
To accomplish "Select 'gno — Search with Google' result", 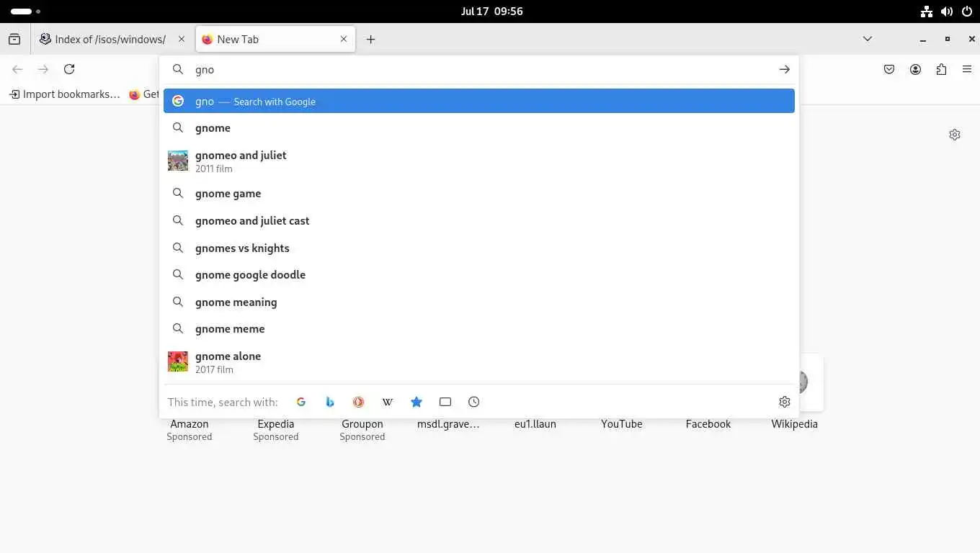I will (x=479, y=101).
